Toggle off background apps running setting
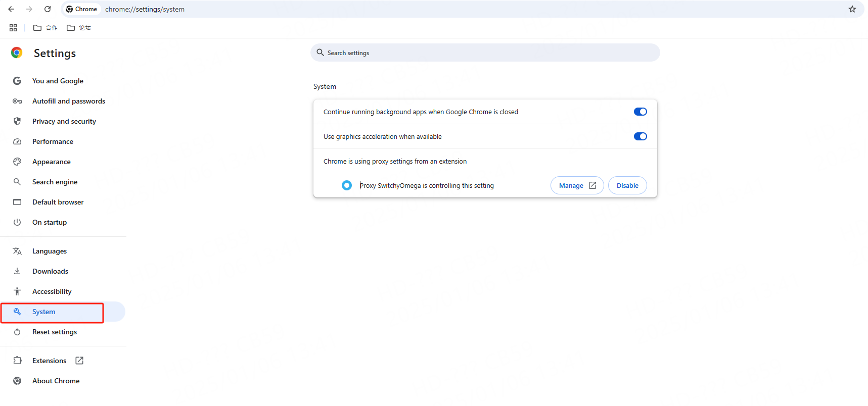 [x=640, y=112]
